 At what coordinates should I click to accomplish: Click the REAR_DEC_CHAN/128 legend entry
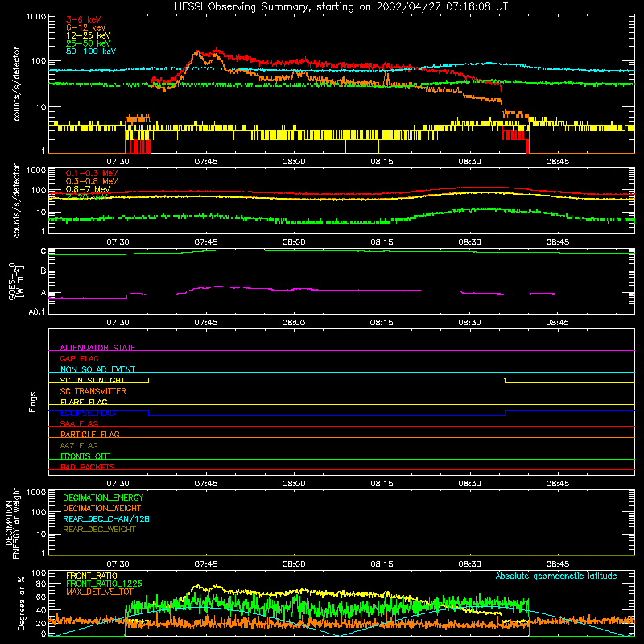[106, 518]
